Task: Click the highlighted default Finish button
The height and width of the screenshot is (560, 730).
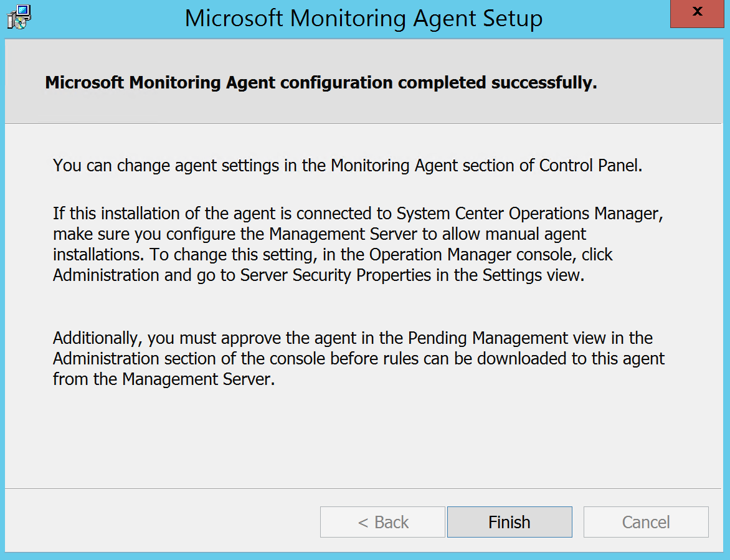Action: 509,522
